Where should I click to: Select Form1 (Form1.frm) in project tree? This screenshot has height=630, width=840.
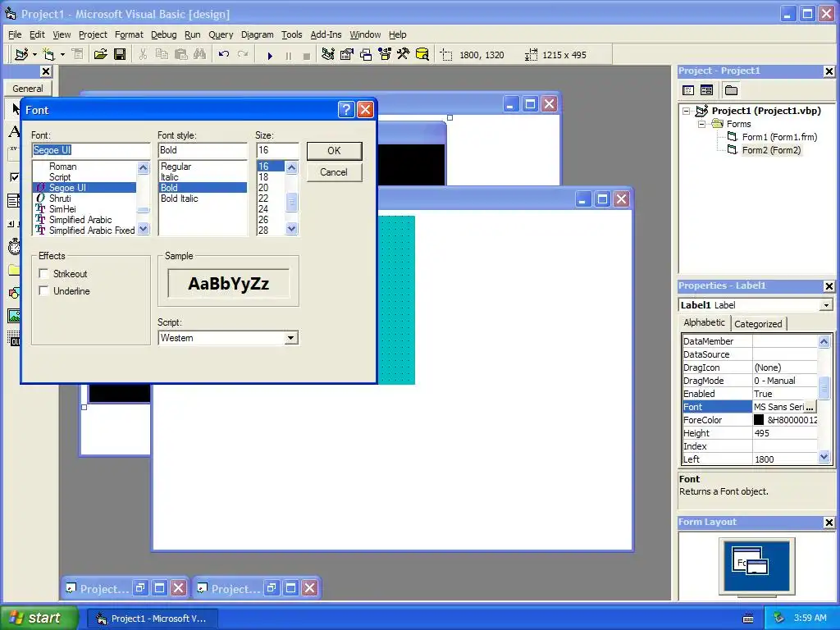point(779,137)
